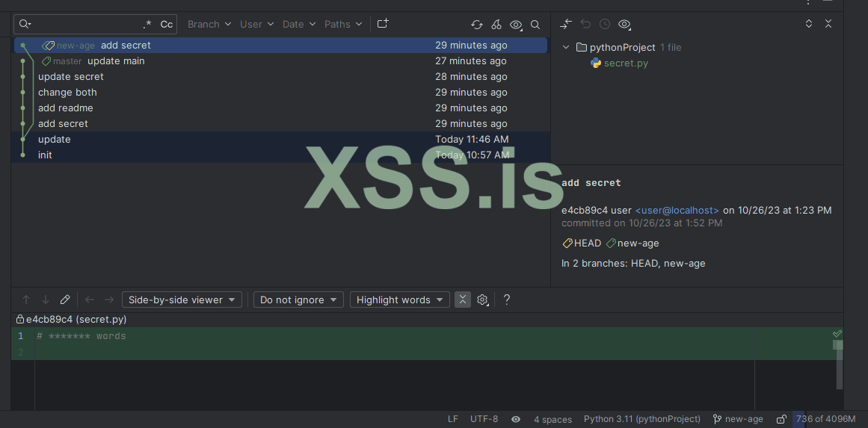This screenshot has width=868, height=428.
Task: Click the HEAD tag in commit details
Action: pyautogui.click(x=581, y=244)
